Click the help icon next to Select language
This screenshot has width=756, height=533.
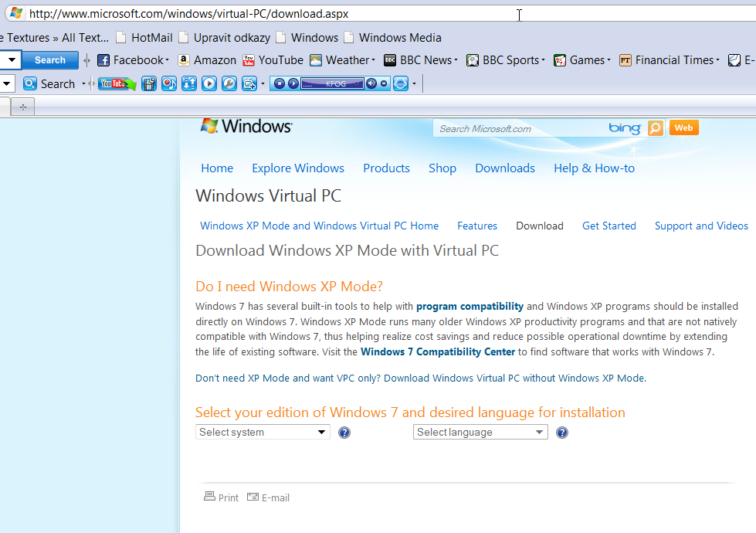(x=561, y=433)
